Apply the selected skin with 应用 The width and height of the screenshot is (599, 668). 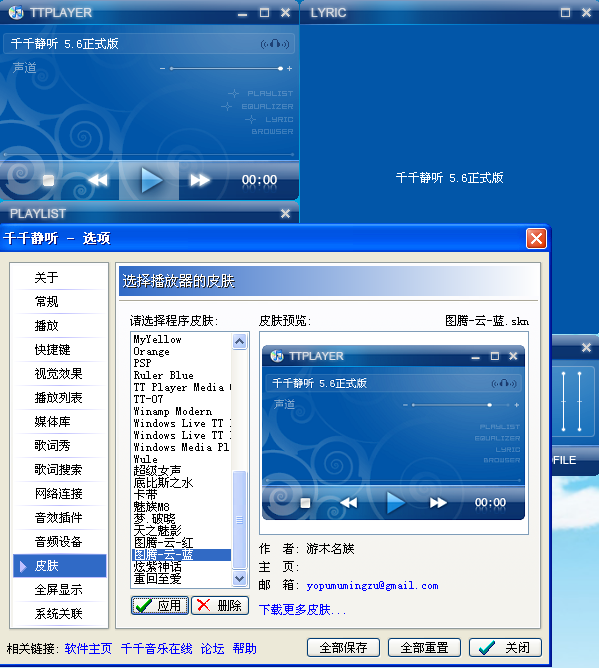pyautogui.click(x=160, y=605)
